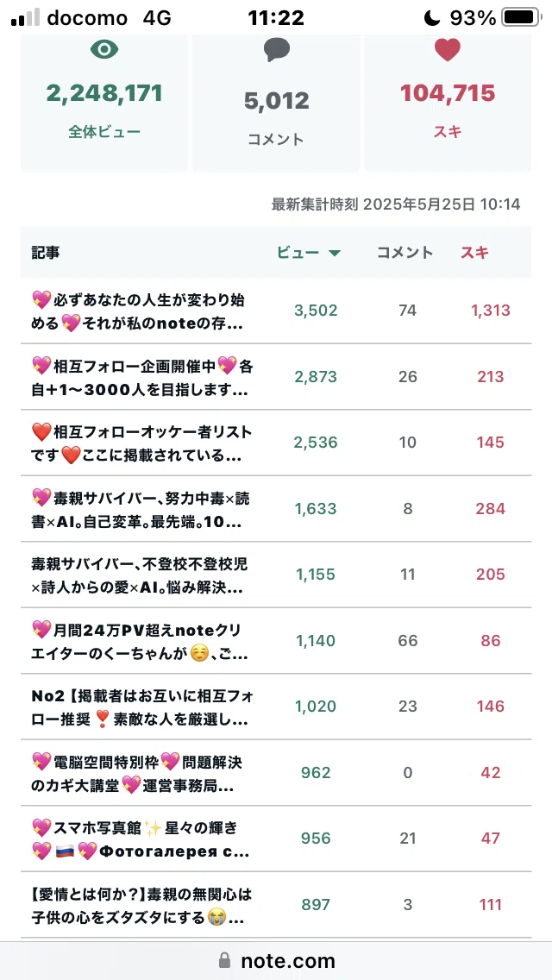Tap the red heart likes icon

(x=448, y=49)
